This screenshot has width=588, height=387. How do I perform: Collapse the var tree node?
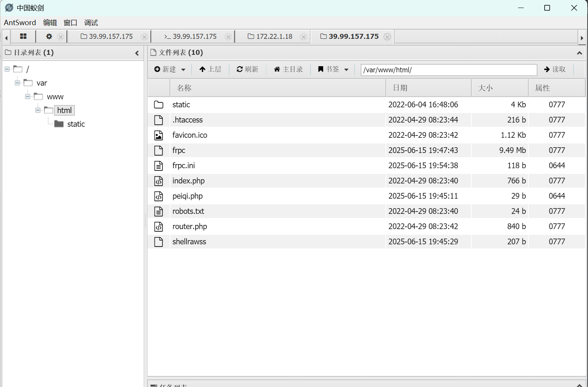click(x=17, y=83)
